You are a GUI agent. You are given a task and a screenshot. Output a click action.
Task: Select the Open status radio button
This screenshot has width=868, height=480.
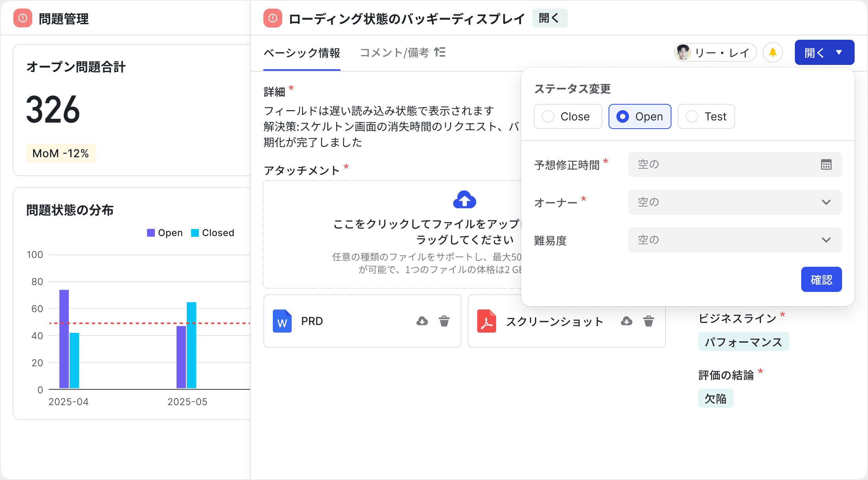pos(622,116)
